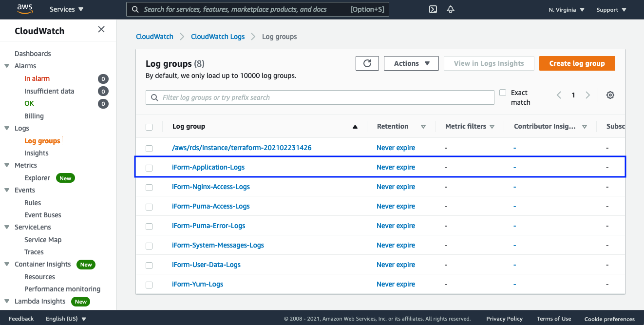Click the AWS services search bar
This screenshot has height=325, width=644.
[257, 9]
